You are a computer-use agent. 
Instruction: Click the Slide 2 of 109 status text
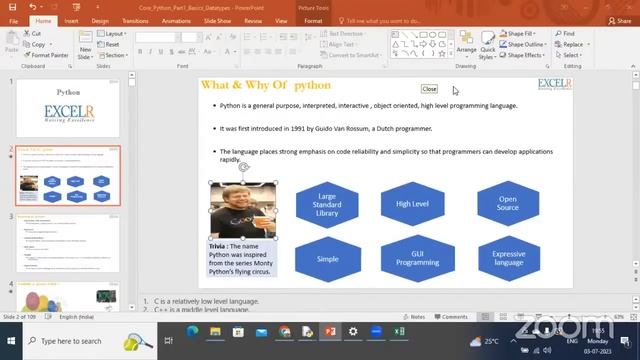[x=20, y=317]
